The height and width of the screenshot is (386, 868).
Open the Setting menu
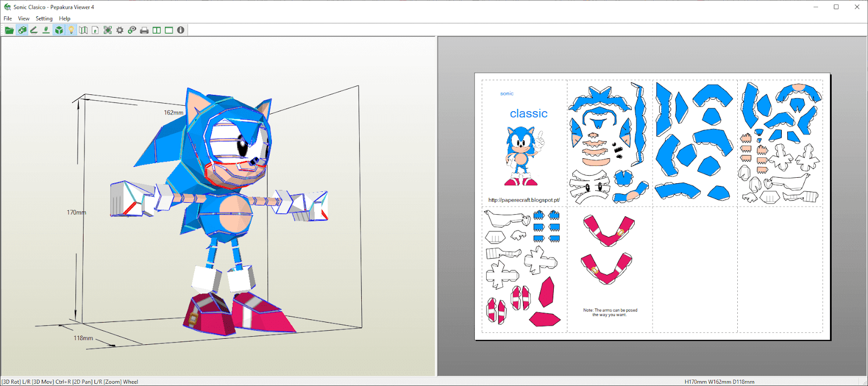44,18
